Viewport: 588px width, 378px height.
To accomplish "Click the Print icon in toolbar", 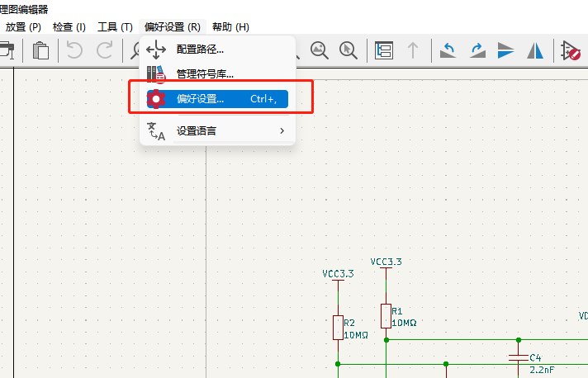I will [7, 50].
